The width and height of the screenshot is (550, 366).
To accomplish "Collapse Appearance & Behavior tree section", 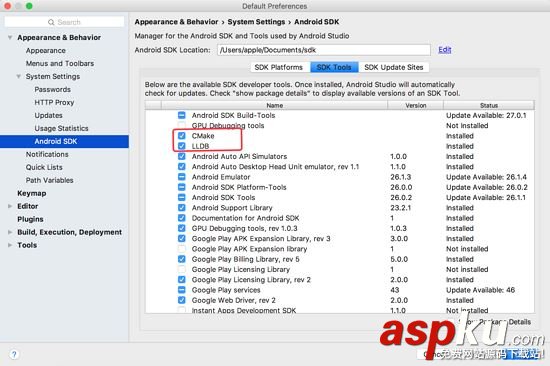I will tap(10, 38).
